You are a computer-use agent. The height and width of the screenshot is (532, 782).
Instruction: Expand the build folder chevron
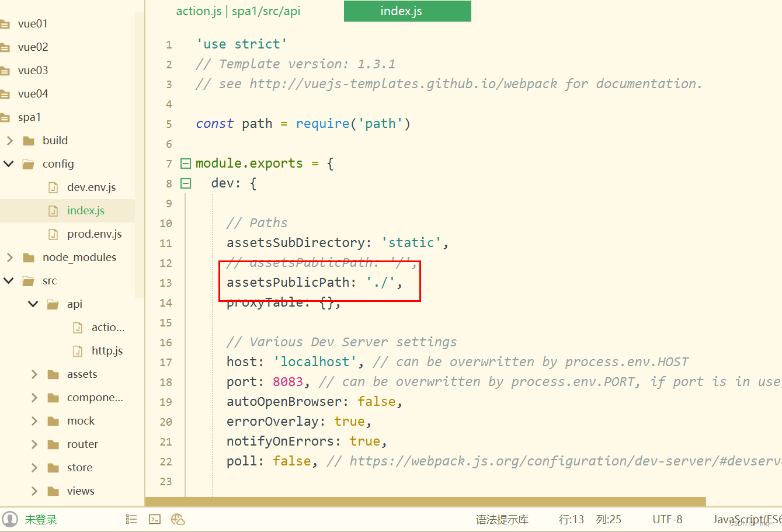(9, 141)
